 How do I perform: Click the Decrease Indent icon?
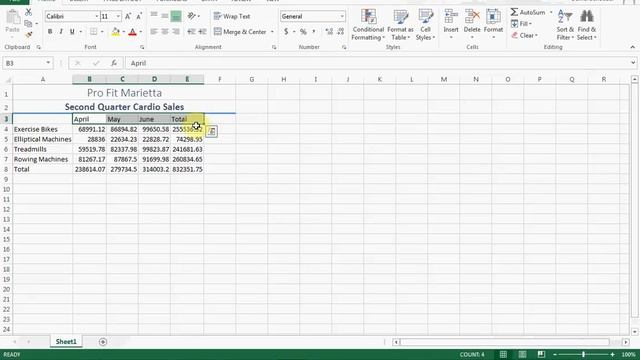pos(191,31)
